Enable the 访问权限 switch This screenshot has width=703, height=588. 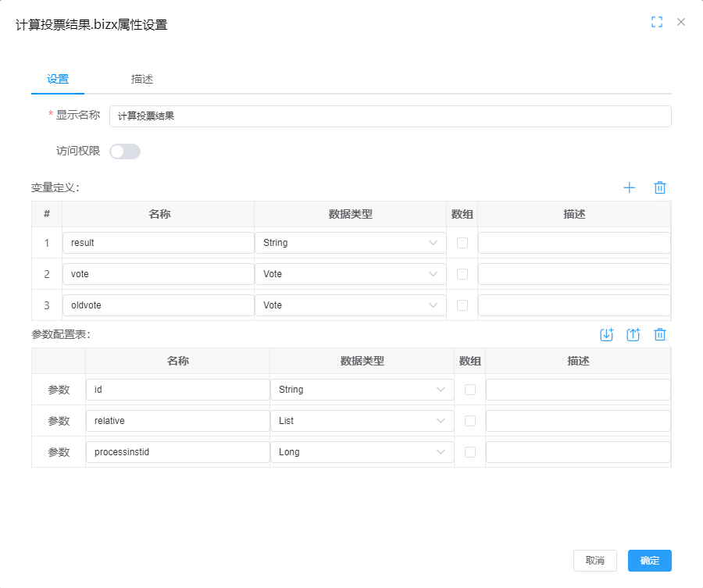click(x=125, y=151)
